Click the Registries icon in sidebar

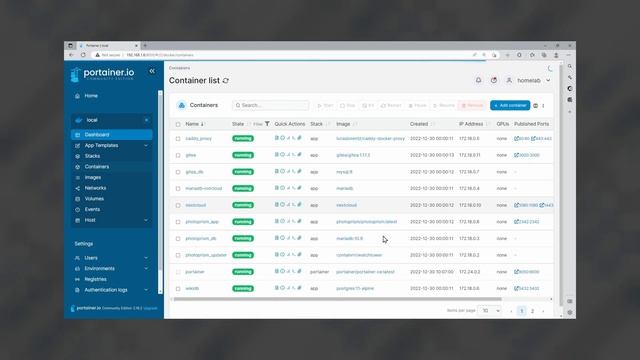coord(78,280)
